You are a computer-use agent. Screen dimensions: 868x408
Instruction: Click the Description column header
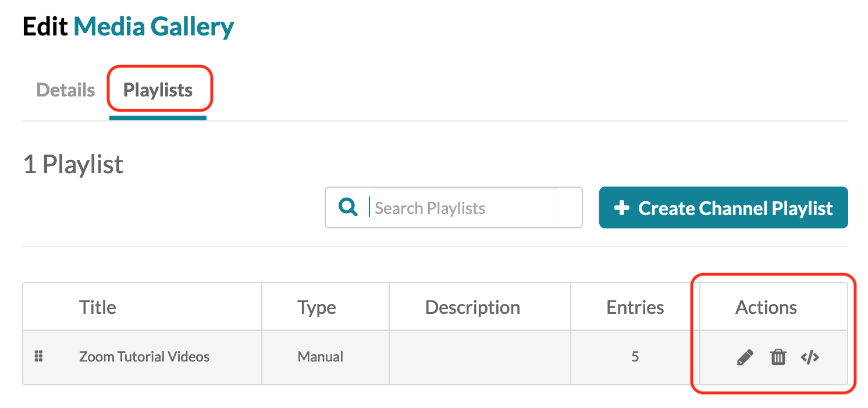(472, 307)
